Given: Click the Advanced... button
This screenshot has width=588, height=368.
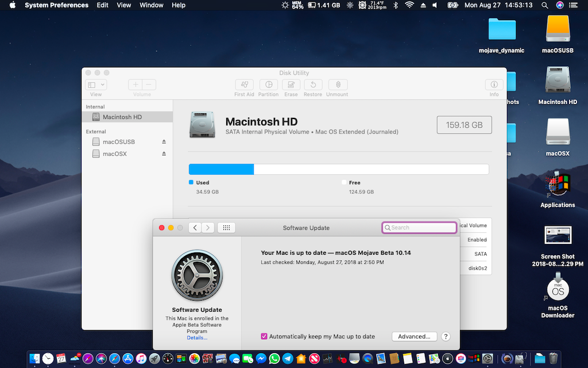Looking at the screenshot, I should (415, 336).
